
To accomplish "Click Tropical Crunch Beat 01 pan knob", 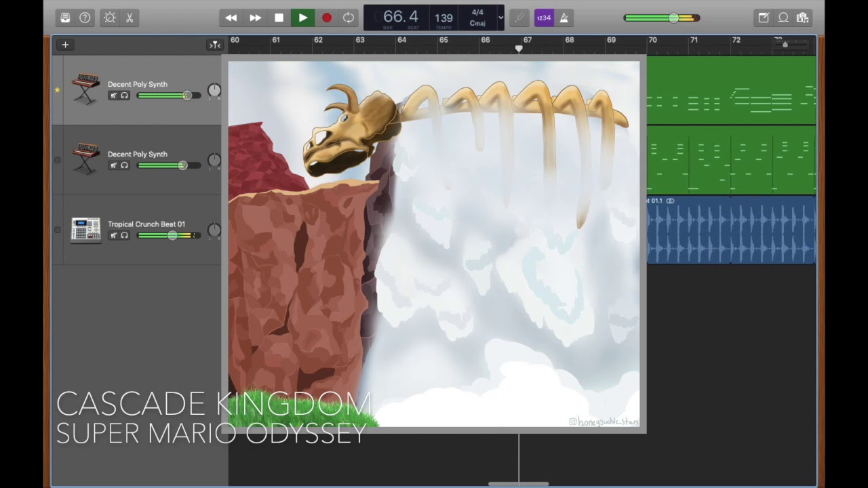I will pos(214,230).
